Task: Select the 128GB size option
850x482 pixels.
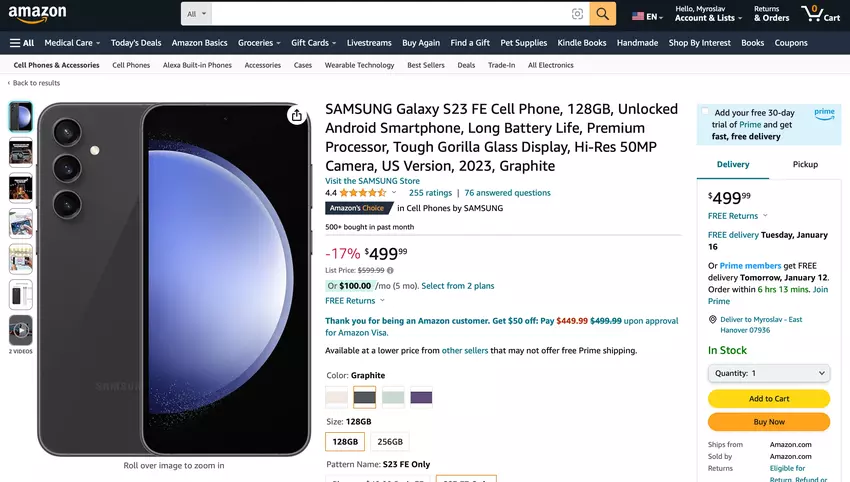Action: point(345,441)
